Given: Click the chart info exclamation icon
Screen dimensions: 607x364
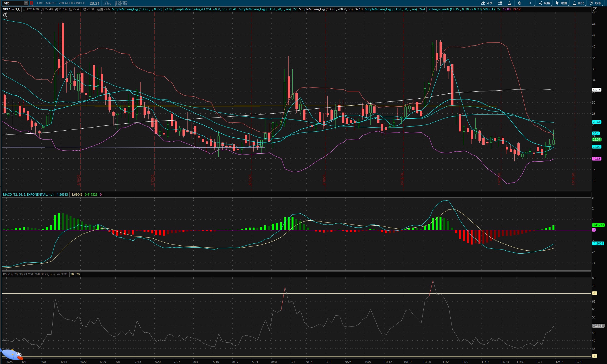Looking at the screenshot, I should 5,15.
